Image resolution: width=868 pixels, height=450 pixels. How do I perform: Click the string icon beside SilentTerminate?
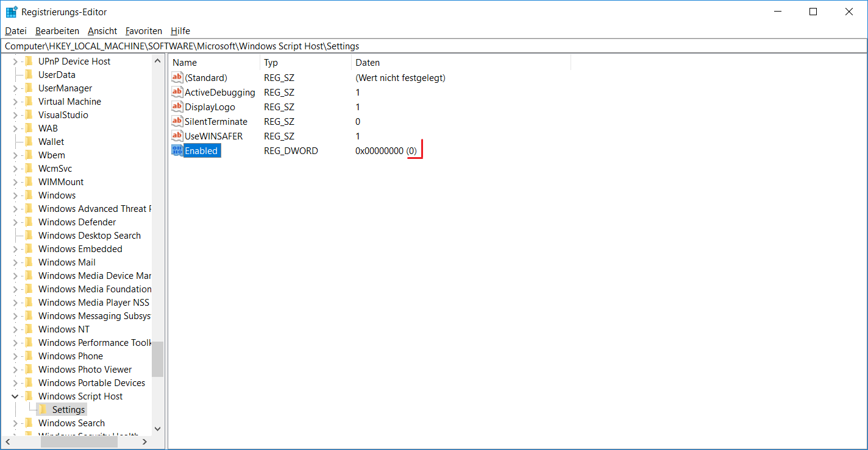click(x=177, y=121)
